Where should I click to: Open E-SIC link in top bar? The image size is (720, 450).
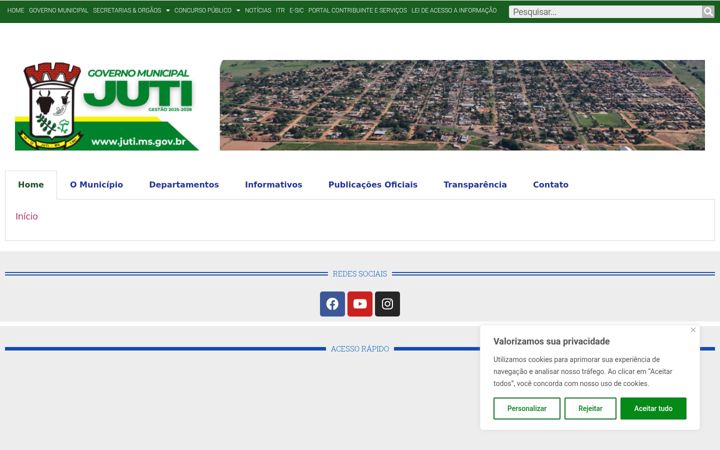coord(297,10)
